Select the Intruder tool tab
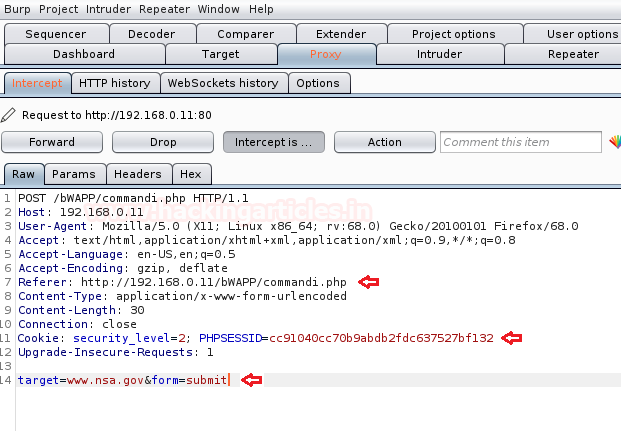 coord(440,54)
